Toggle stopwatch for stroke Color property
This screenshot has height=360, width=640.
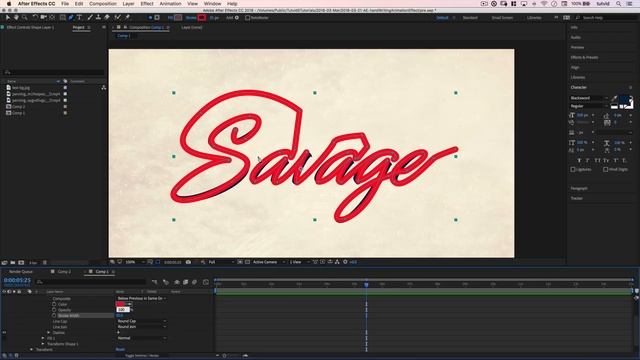click(54, 304)
